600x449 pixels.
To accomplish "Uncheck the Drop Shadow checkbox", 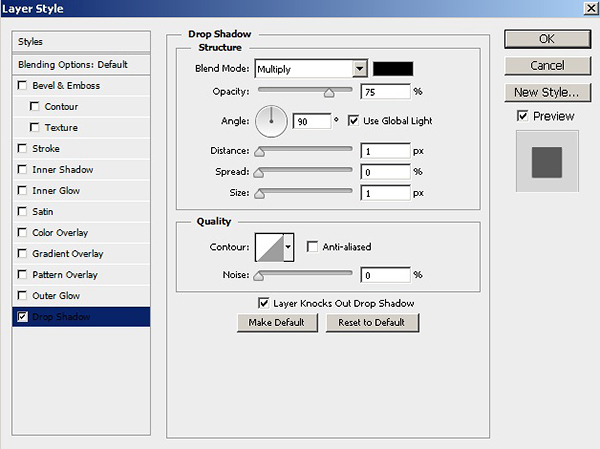I will coord(22,317).
